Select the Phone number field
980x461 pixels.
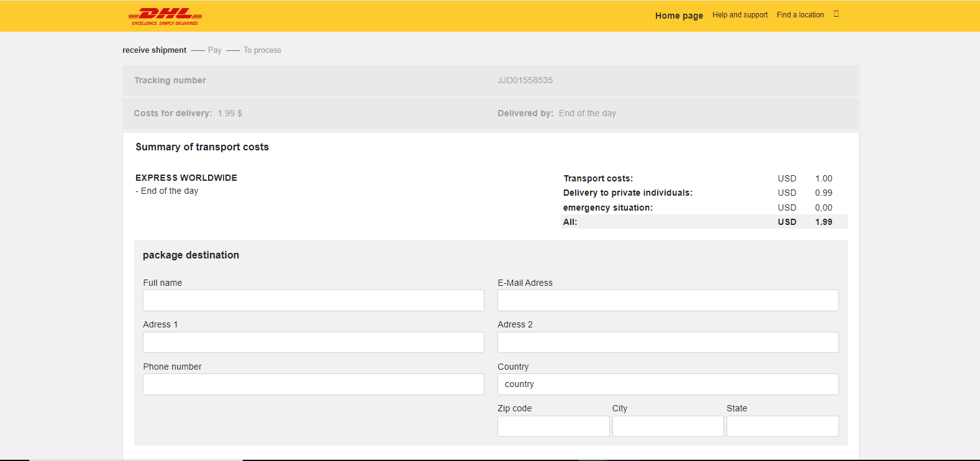[313, 385]
